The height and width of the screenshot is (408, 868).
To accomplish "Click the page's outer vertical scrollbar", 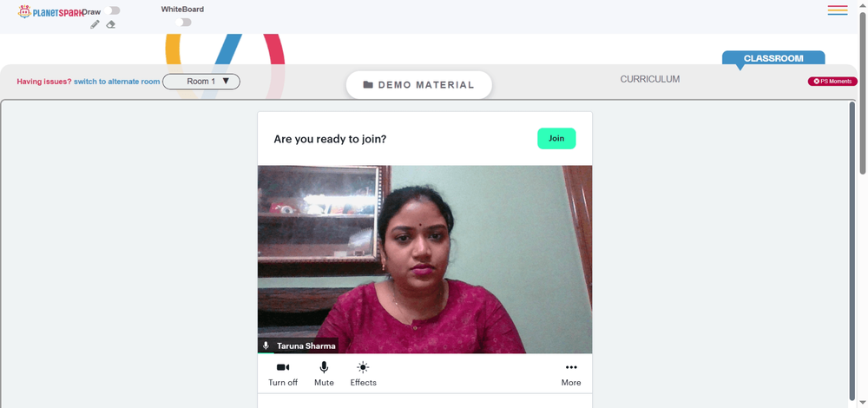I will [863, 93].
